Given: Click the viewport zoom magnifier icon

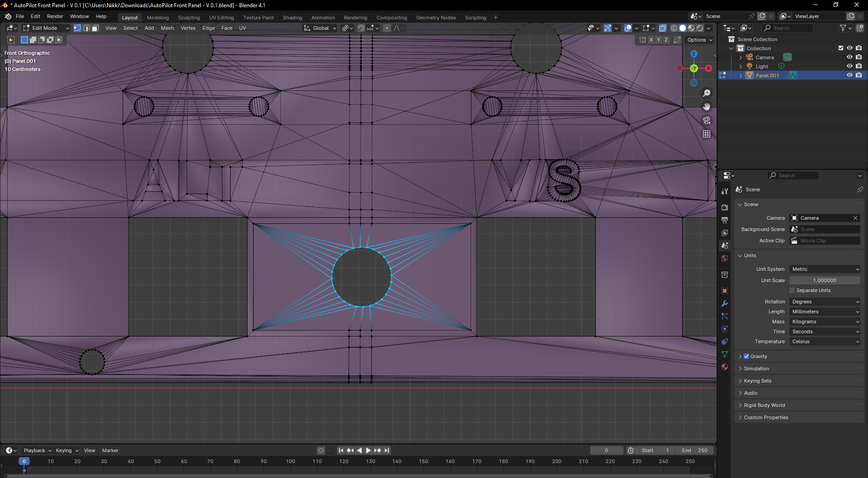Looking at the screenshot, I should [707, 93].
